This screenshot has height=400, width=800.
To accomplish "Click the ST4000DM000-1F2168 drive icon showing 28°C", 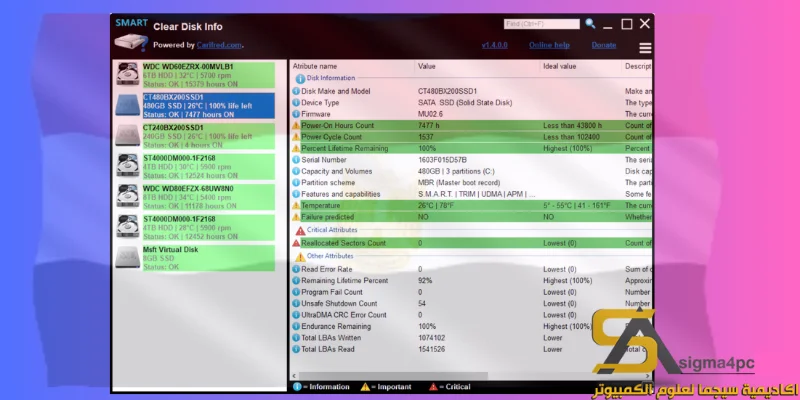I will click(127, 227).
